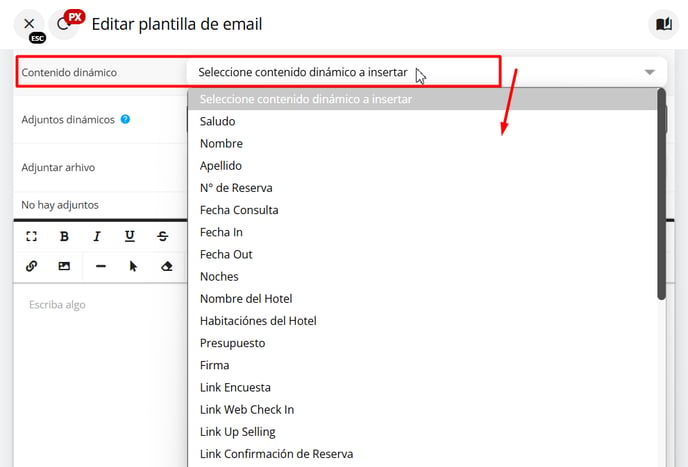Image resolution: width=688 pixels, height=467 pixels.
Task: Click the select-all cursor icon
Action: pyautogui.click(x=133, y=266)
